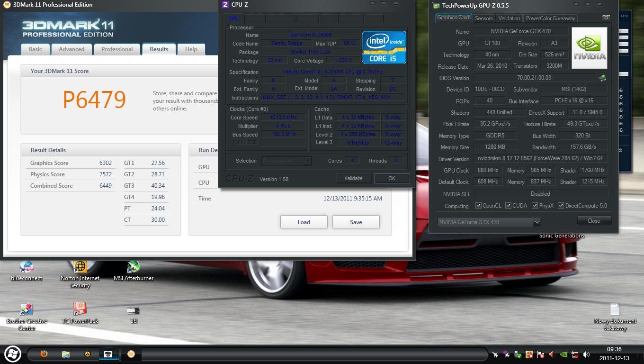Launch TC PowerPack desktop shortcut
644x364 pixels.
coord(80,313)
